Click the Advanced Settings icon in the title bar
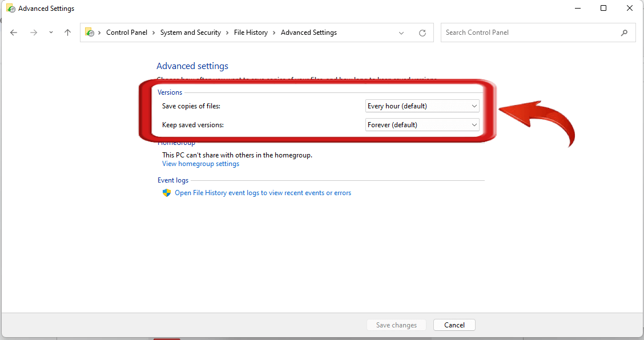Image resolution: width=644 pixels, height=340 pixels. (11, 8)
